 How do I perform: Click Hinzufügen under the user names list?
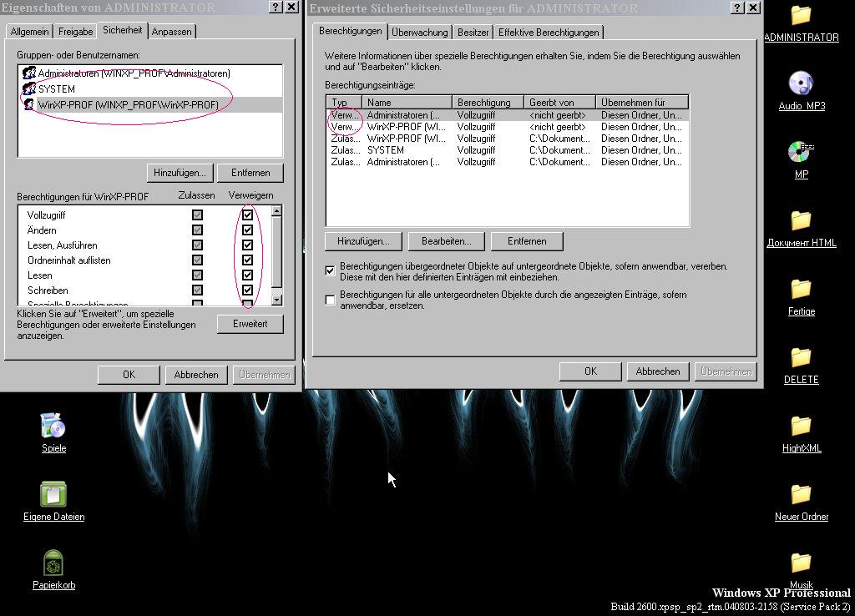tap(180, 173)
